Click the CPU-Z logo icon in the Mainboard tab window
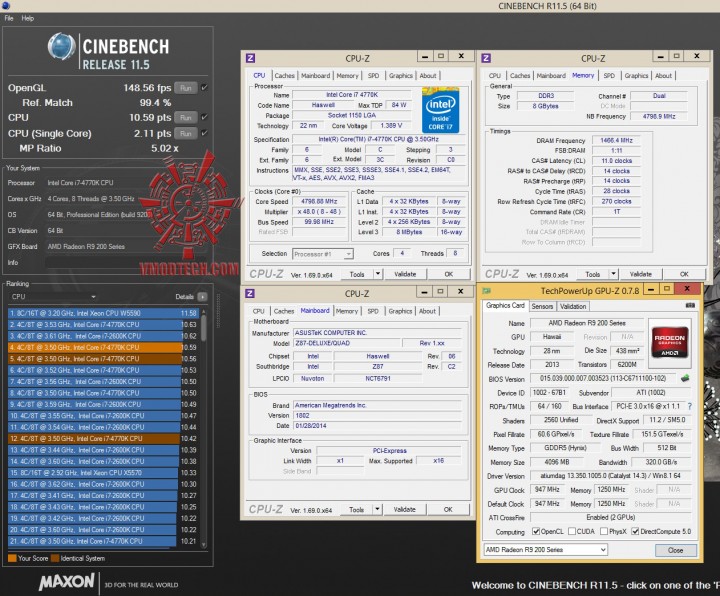Viewport: 720px width, 596px height. pyautogui.click(x=250, y=293)
